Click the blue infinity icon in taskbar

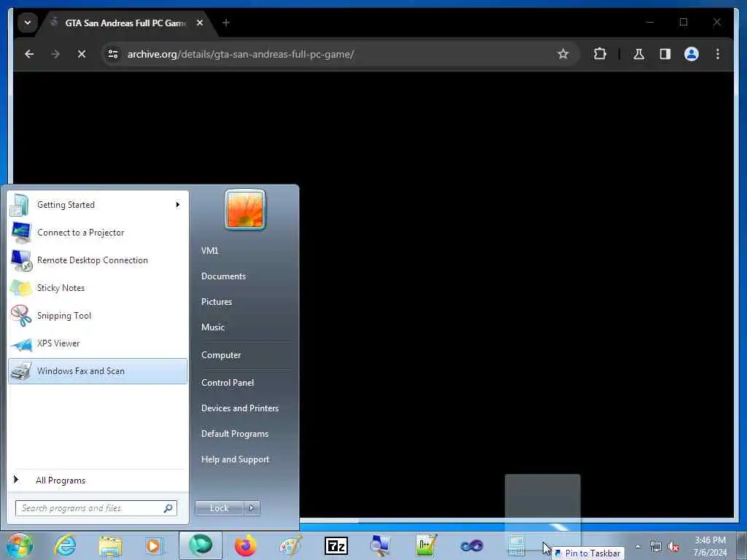(472, 546)
